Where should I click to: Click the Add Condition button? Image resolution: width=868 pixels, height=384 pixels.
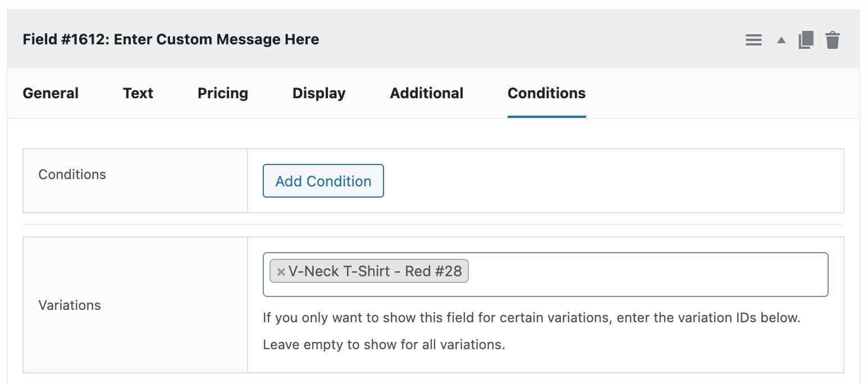tap(323, 181)
